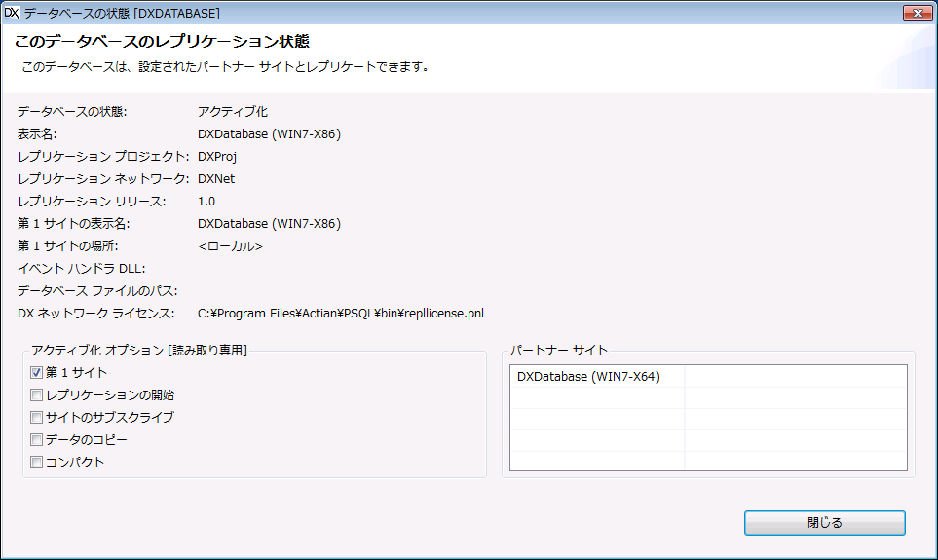Click the <ローカル> first site location value

(x=230, y=245)
